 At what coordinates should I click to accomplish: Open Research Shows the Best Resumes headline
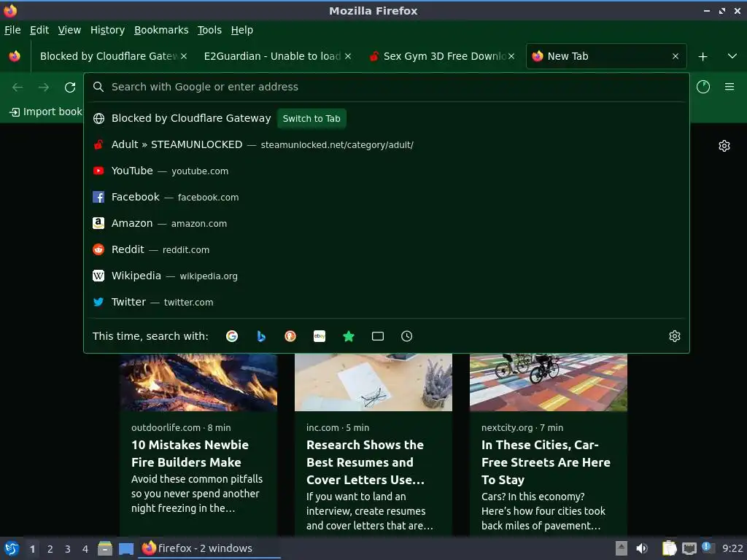coord(365,462)
